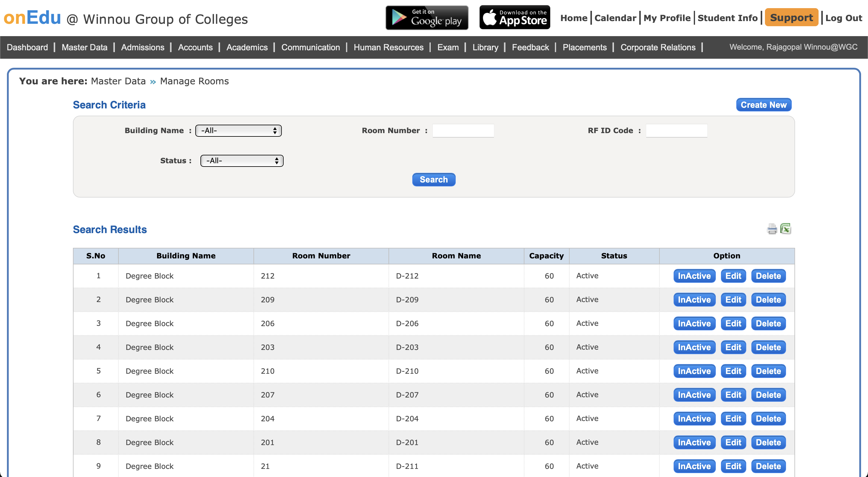Open the Apple App Store badge
The height and width of the screenshot is (477, 868).
514,17
